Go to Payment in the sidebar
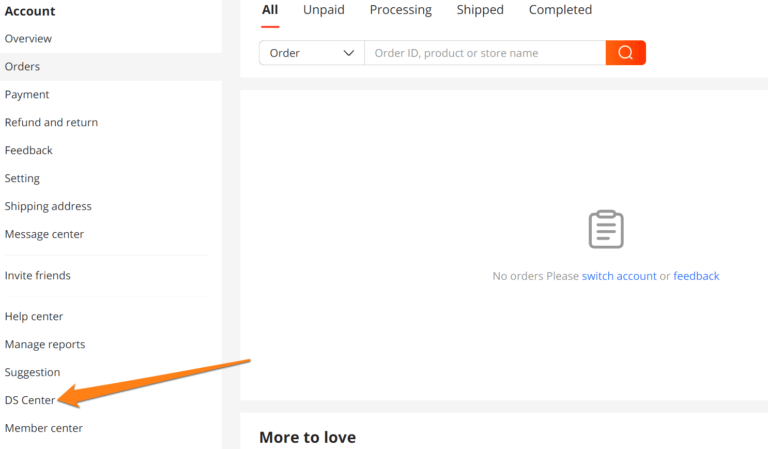Screen dimensions: 768x449 27,95
